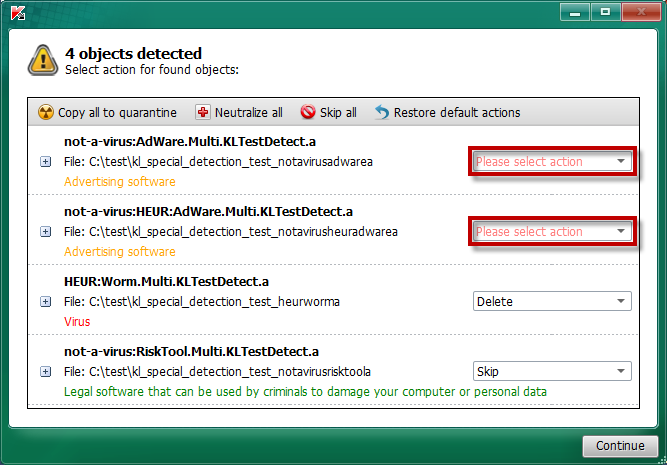Screen dimensions: 667x465
Task: Click the Select action for found objects text
Action: coord(152,70)
